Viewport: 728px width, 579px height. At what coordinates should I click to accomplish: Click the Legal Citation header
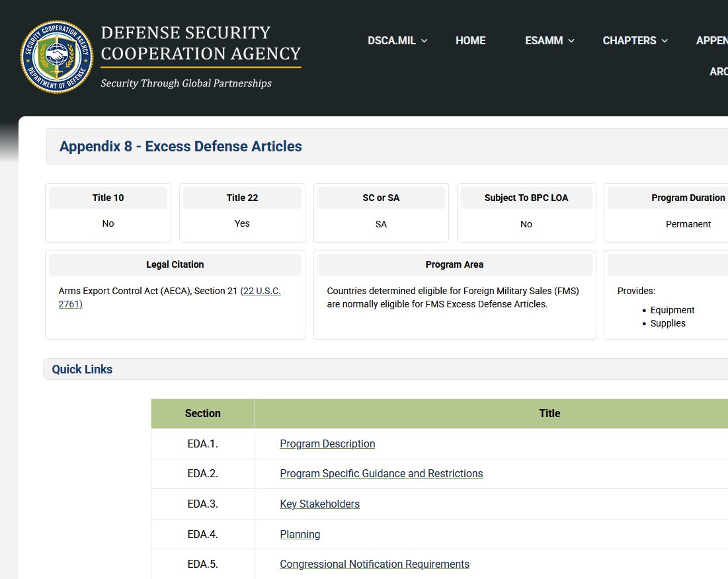[175, 264]
